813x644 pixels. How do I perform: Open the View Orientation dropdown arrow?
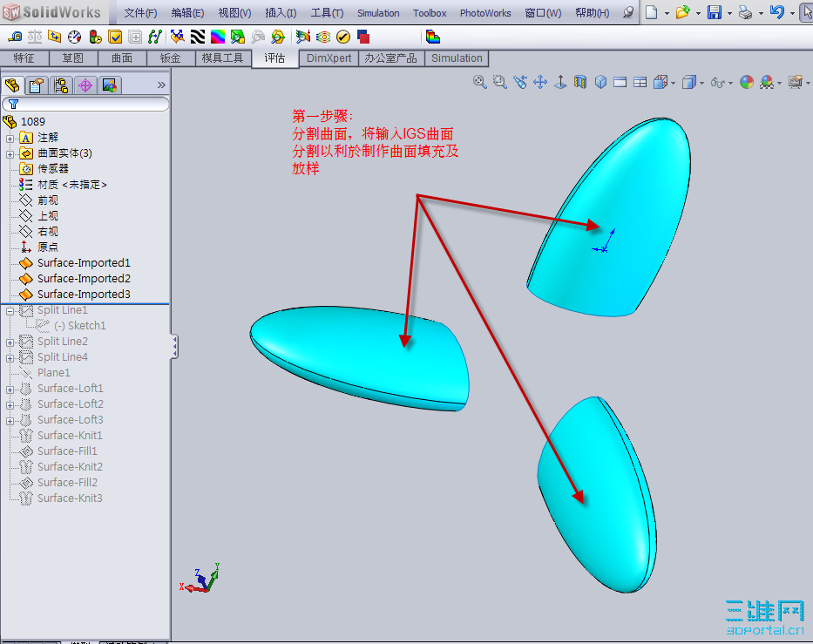pyautogui.click(x=673, y=83)
